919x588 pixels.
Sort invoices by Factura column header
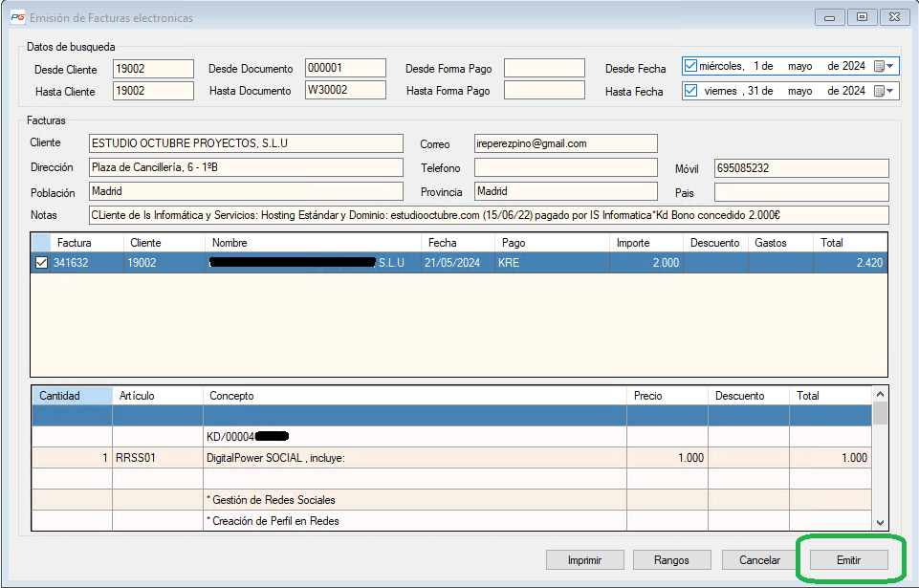pyautogui.click(x=87, y=243)
